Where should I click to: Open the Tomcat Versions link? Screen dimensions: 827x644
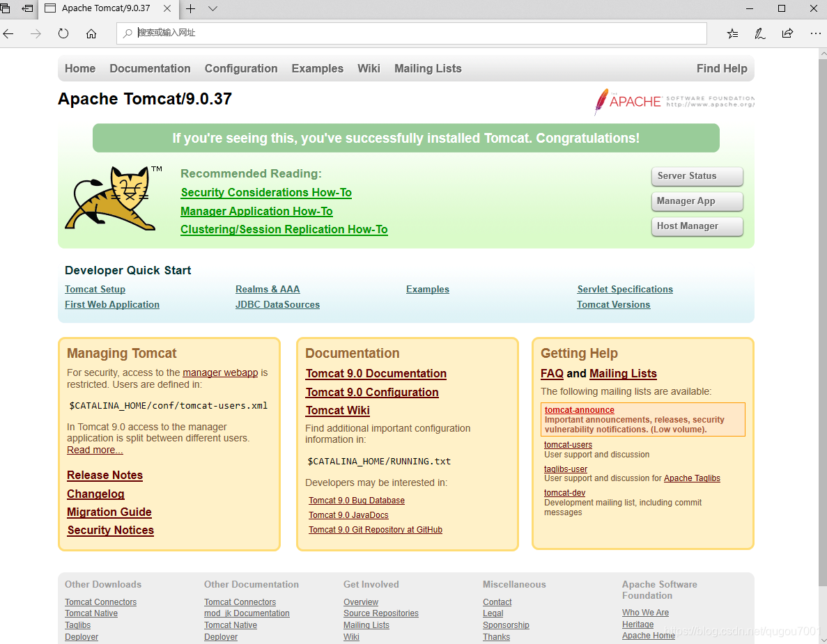pos(613,305)
